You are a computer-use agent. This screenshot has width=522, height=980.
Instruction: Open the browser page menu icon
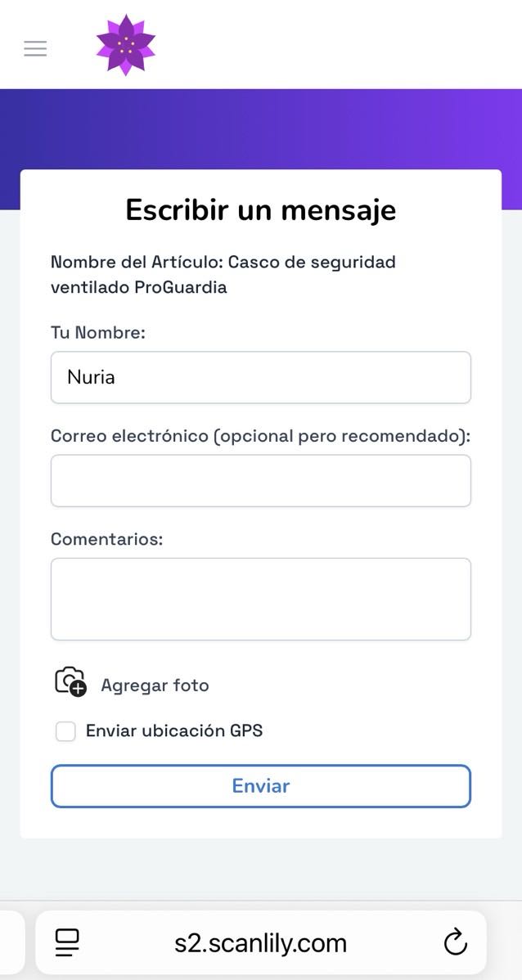(67, 942)
